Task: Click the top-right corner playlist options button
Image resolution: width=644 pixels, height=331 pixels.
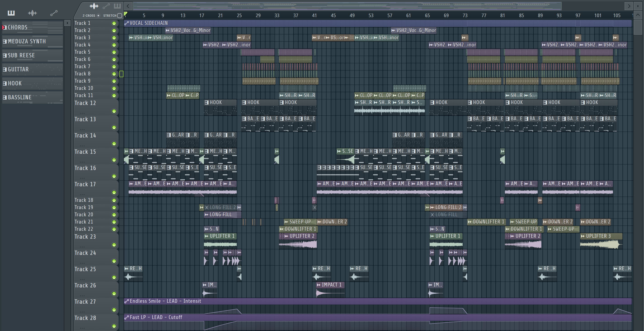Action: click(x=638, y=6)
